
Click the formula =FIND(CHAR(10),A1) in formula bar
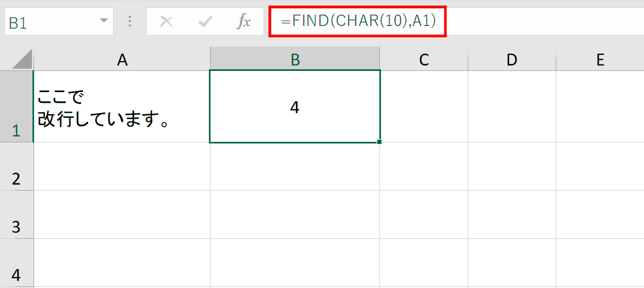coord(357,21)
